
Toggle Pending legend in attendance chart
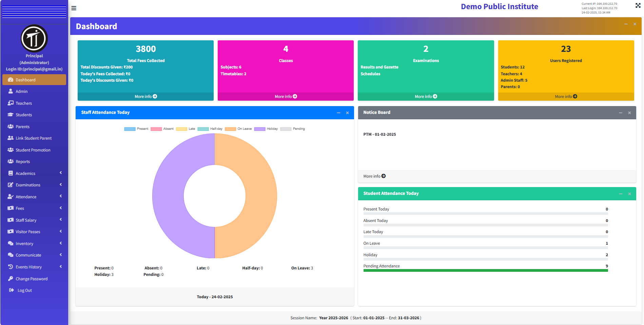pos(292,129)
